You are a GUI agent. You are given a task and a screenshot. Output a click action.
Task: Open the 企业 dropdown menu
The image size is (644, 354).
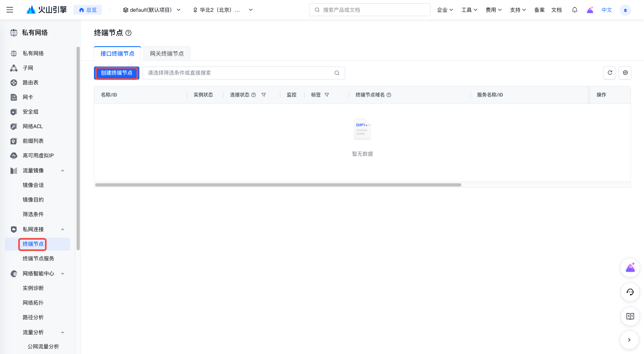coord(445,10)
